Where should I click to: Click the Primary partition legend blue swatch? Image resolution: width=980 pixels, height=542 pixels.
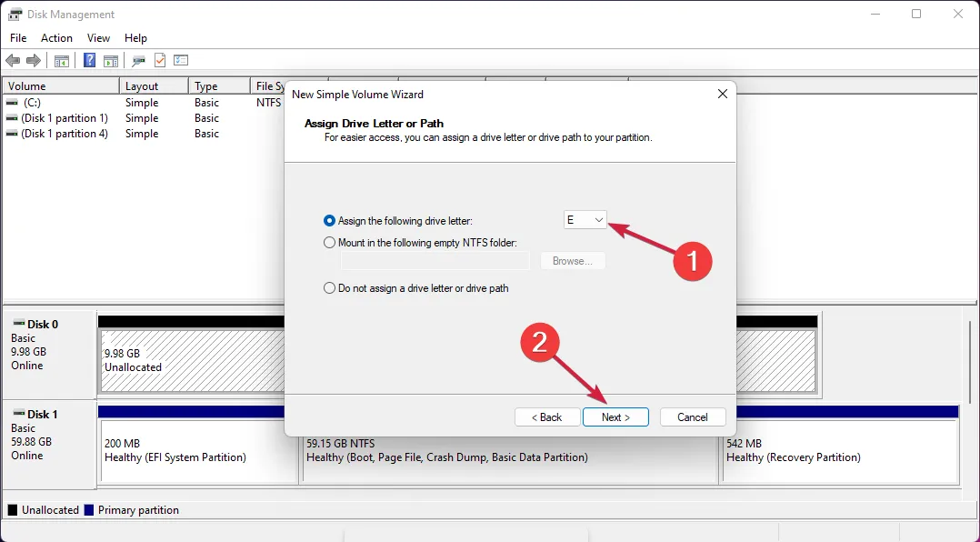click(x=89, y=510)
